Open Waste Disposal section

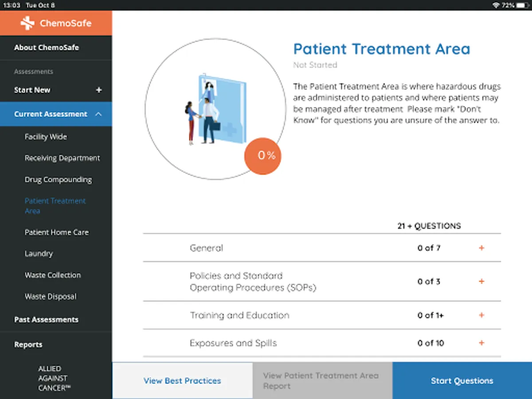tap(51, 297)
